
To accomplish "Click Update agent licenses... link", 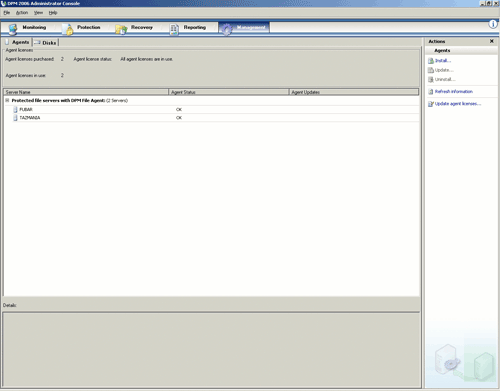I will point(458,104).
